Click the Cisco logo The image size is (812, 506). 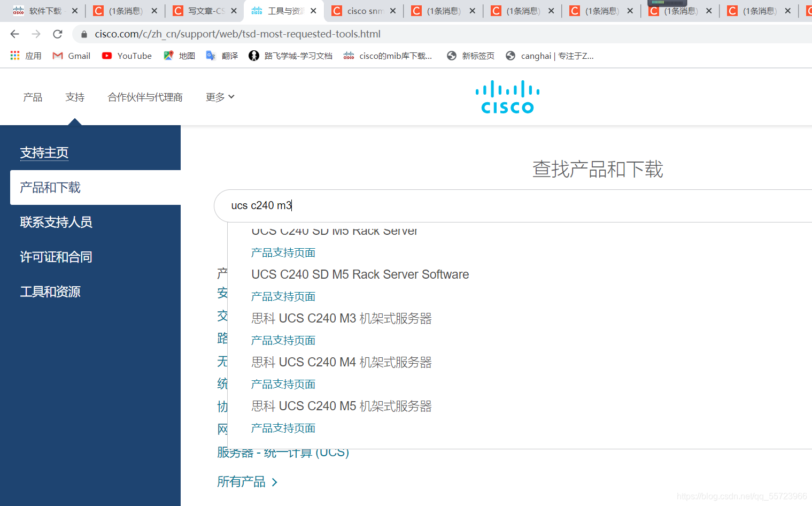[507, 97]
